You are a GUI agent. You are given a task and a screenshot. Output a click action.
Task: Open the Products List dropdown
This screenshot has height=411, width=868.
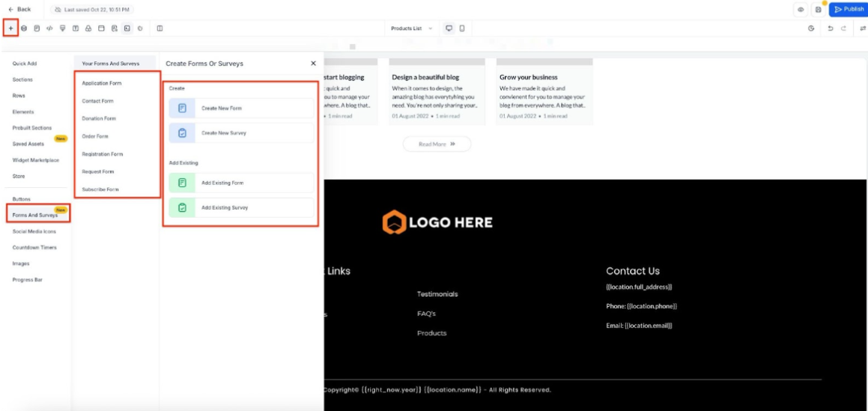tap(411, 28)
